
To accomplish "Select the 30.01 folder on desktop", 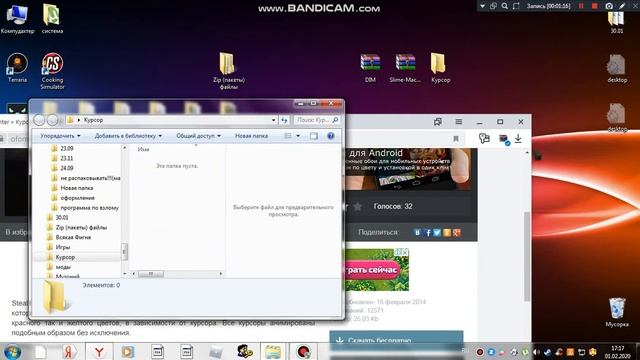I will coord(617,22).
